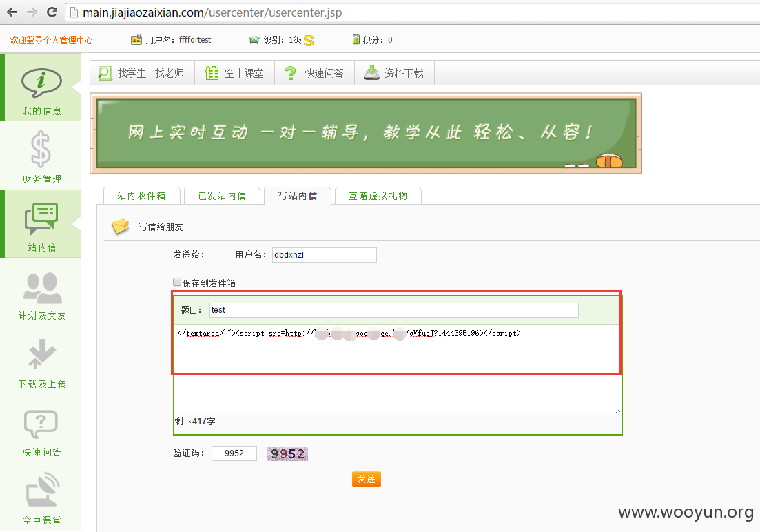The height and width of the screenshot is (532, 760).
Task: Switch to the 已发站内信 tab
Action: point(223,196)
